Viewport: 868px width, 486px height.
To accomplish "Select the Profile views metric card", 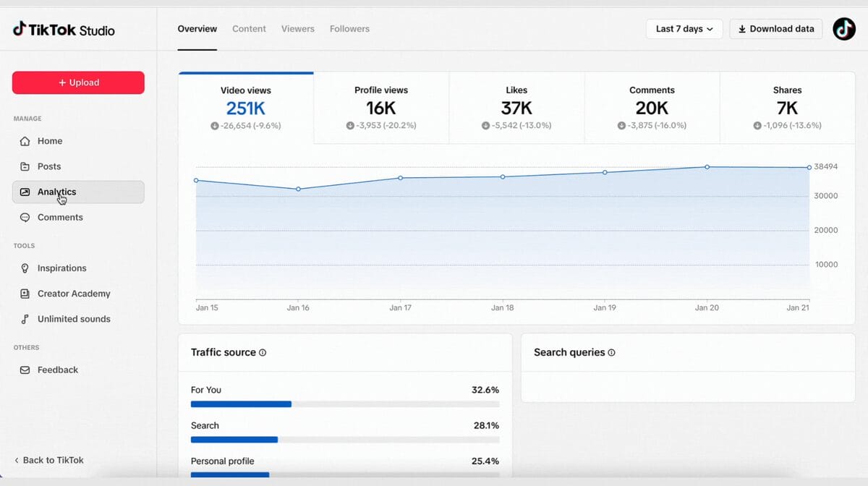I will [380, 106].
